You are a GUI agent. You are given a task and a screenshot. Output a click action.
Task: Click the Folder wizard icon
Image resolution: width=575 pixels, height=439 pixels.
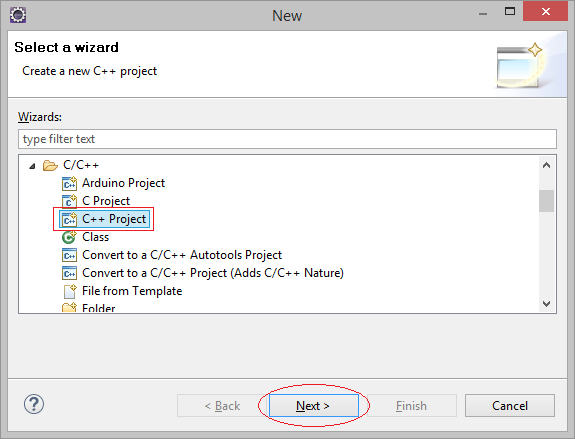[x=69, y=307]
